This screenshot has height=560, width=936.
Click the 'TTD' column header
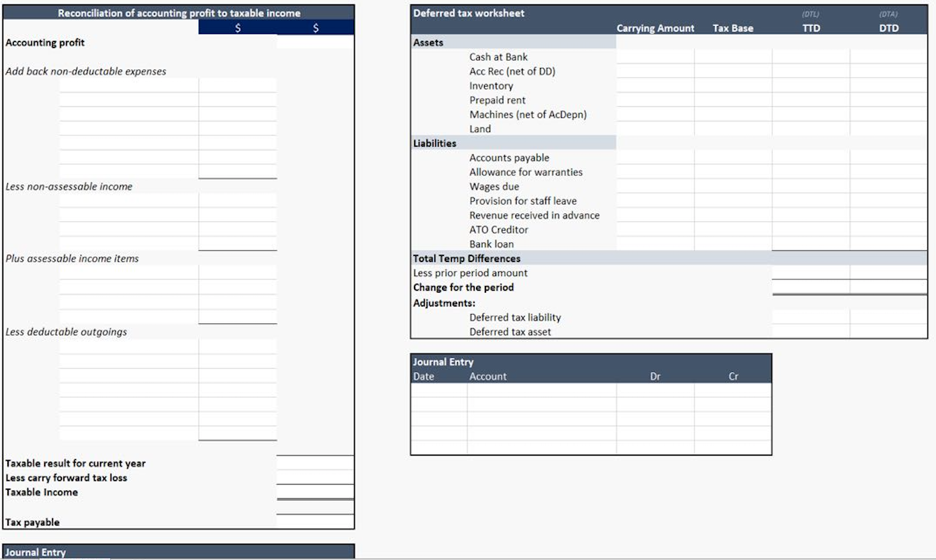[x=811, y=28]
